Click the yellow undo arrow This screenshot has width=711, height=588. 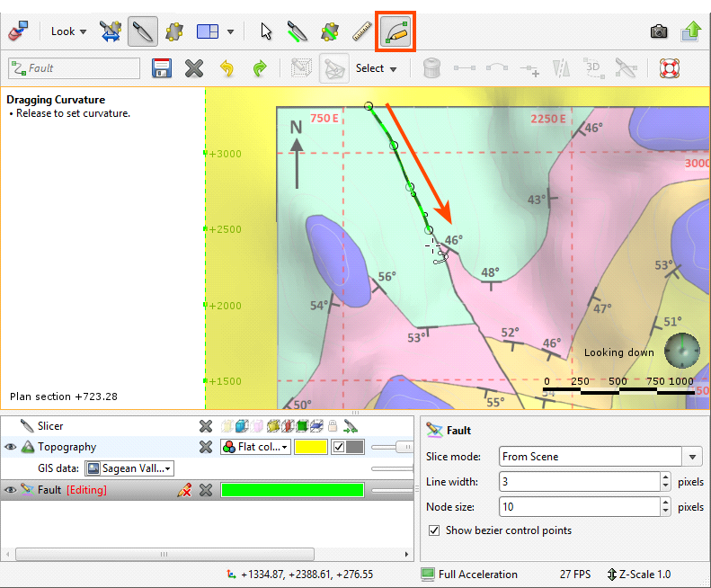[227, 68]
